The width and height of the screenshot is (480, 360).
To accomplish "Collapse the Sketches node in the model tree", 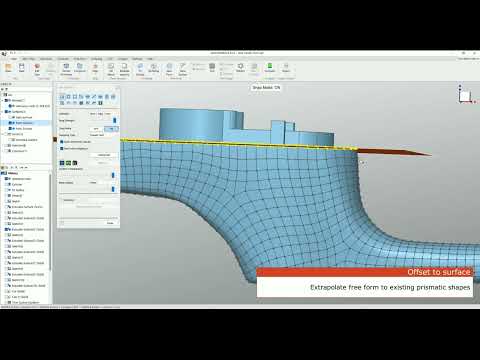I will [x=2, y=134].
